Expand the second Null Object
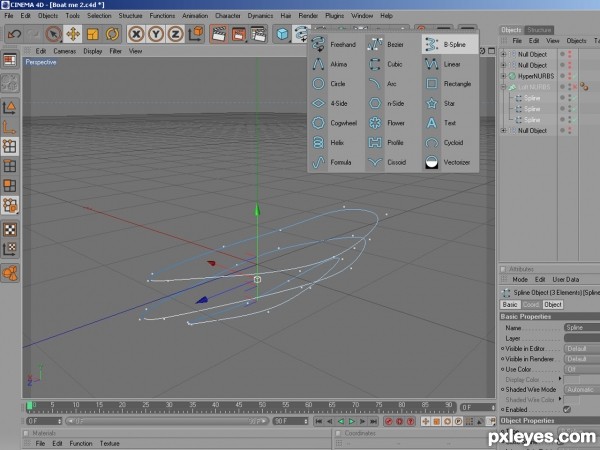Viewport: 600px width, 450px height. (x=504, y=65)
